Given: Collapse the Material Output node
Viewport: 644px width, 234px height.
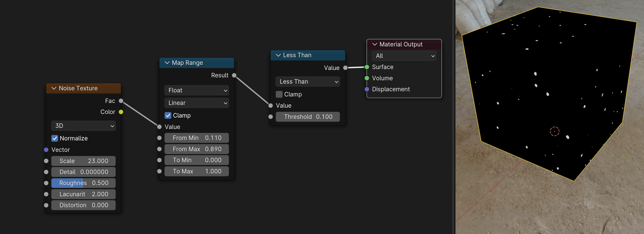Looking at the screenshot, I should point(374,44).
